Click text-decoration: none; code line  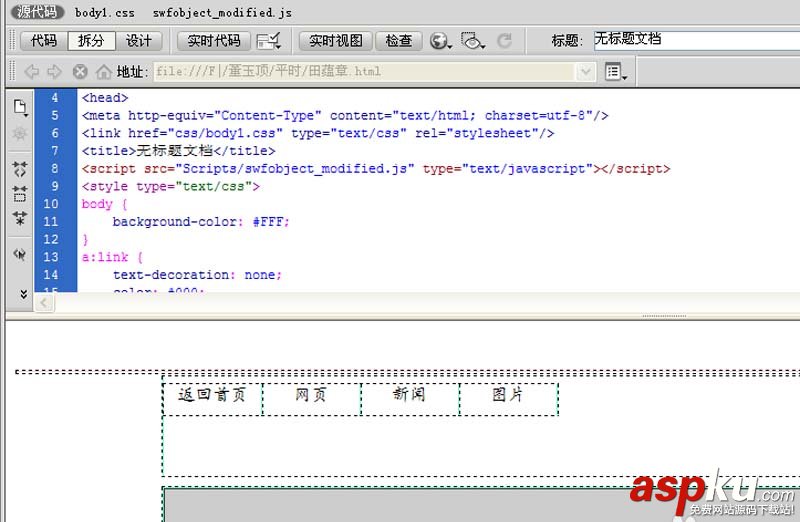tap(197, 275)
